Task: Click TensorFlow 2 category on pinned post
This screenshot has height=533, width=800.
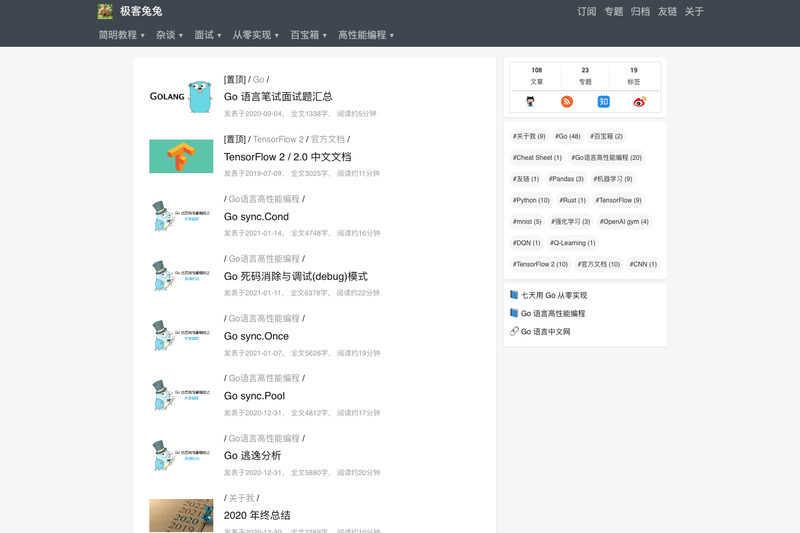Action: click(278, 139)
